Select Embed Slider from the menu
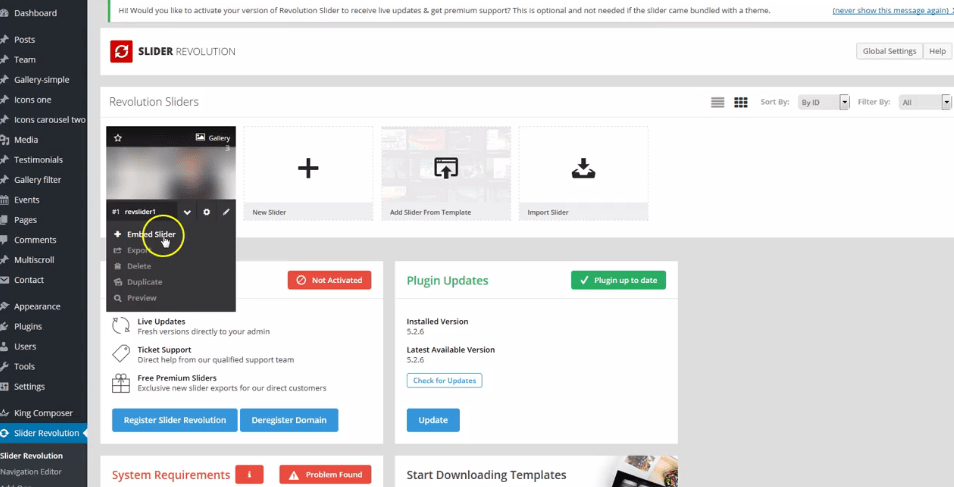This screenshot has height=487, width=954. [x=150, y=235]
